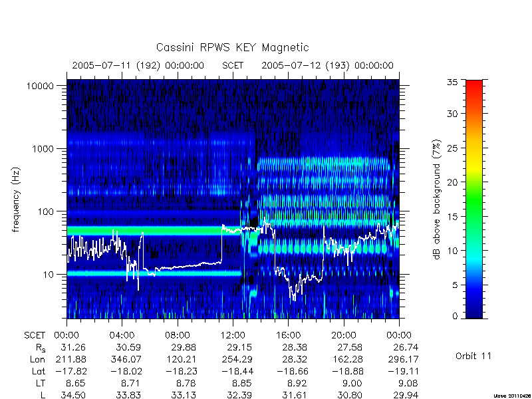The image size is (532, 399).
Task: Click the end date label '2005-07-12 (193) 00:00:00'
Action: pyautogui.click(x=327, y=65)
